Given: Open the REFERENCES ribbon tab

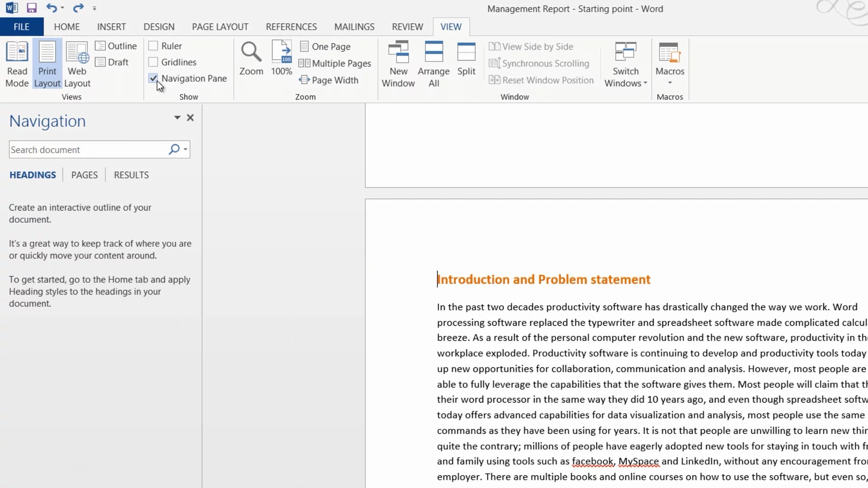Looking at the screenshot, I should pos(291,27).
